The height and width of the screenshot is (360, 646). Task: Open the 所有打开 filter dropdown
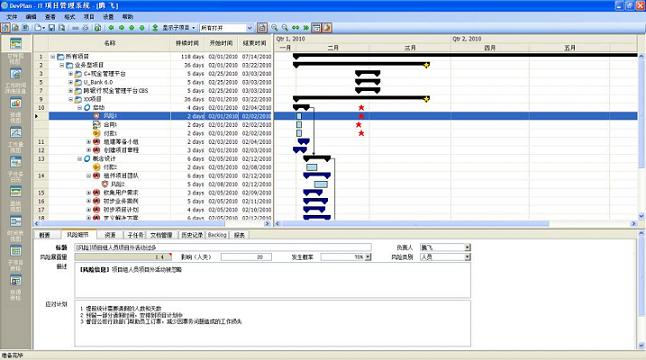click(x=249, y=28)
